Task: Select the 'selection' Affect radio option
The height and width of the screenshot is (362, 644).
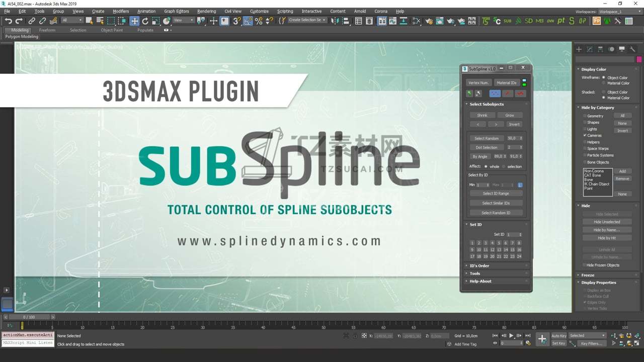Action: tap(504, 166)
